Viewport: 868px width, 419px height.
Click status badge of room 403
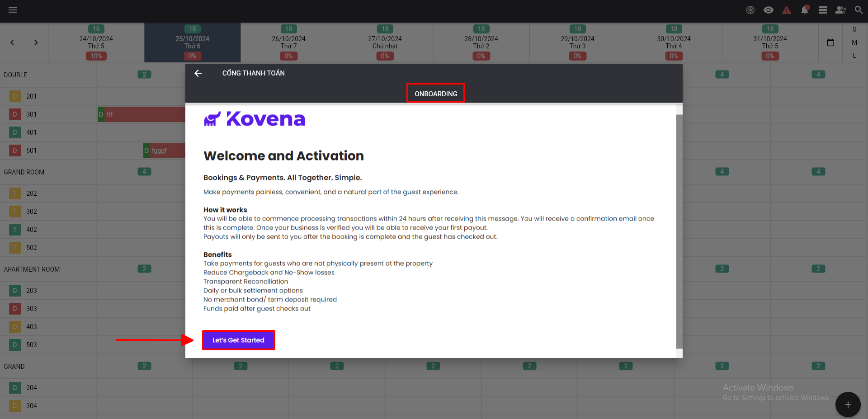click(x=15, y=327)
